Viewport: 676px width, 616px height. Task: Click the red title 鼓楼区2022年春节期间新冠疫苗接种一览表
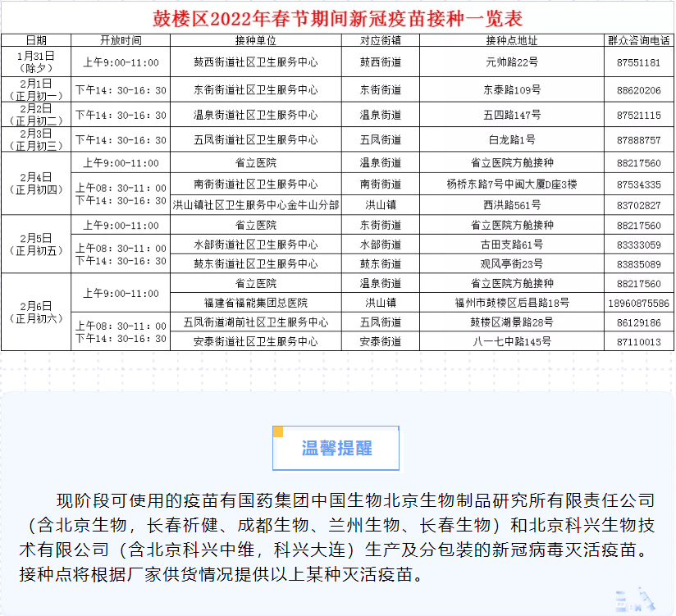point(337,19)
